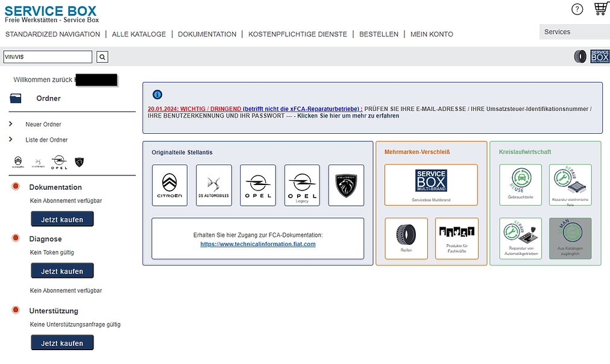Click the 'Kein Token gültig' text
This screenshot has width=610, height=364.
coord(52,253)
